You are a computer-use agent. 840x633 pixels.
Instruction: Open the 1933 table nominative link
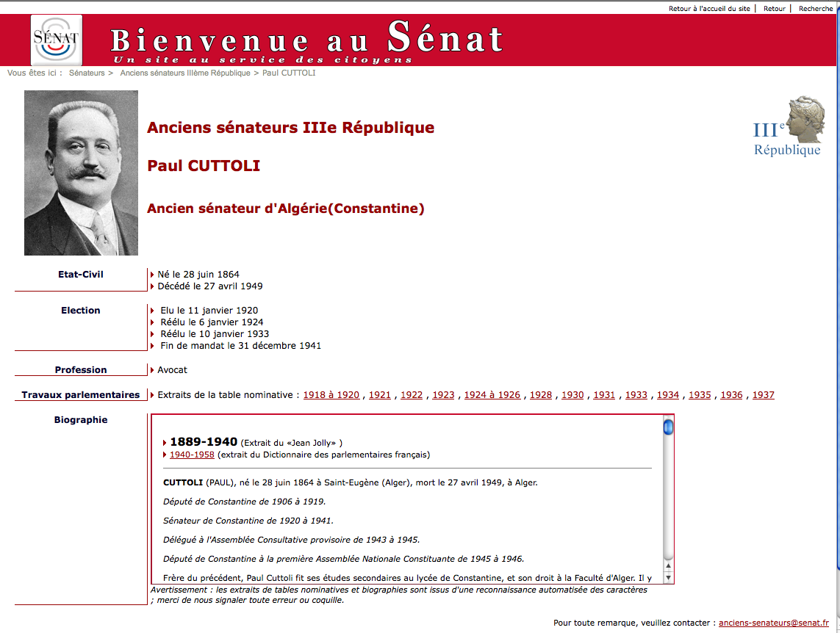click(x=636, y=395)
